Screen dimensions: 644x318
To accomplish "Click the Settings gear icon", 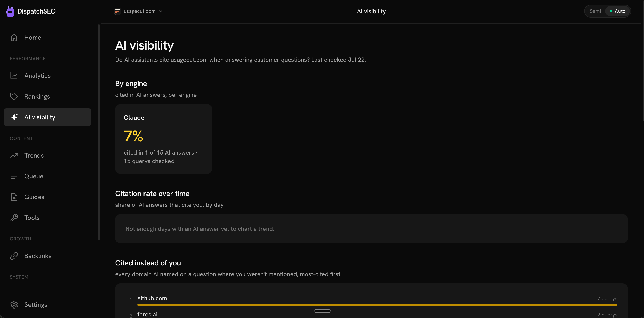I will [14, 305].
